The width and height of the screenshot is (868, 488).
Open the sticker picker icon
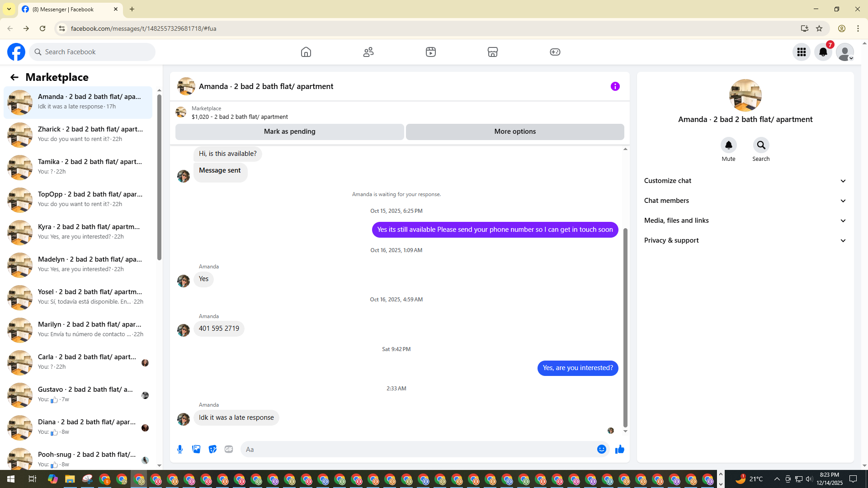click(x=212, y=449)
